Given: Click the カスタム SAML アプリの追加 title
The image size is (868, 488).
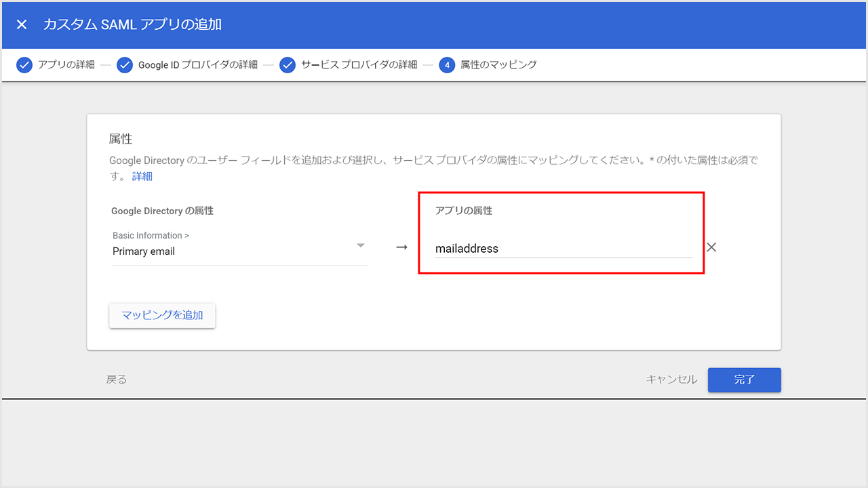Looking at the screenshot, I should click(132, 24).
